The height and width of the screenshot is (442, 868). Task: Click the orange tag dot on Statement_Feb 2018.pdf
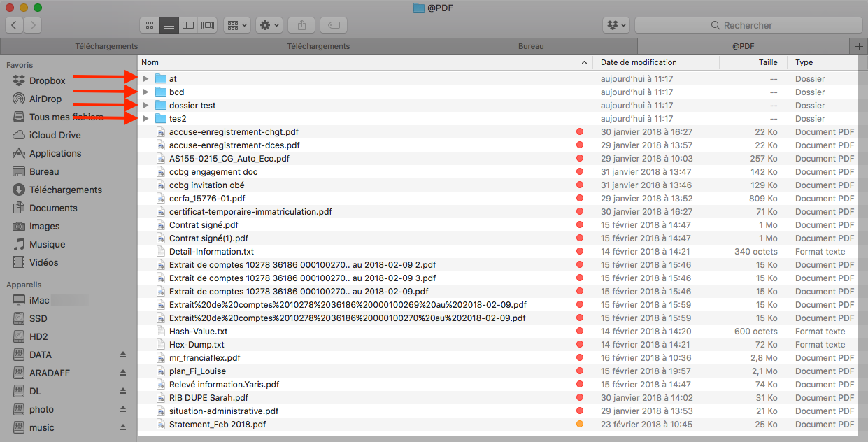pos(580,425)
